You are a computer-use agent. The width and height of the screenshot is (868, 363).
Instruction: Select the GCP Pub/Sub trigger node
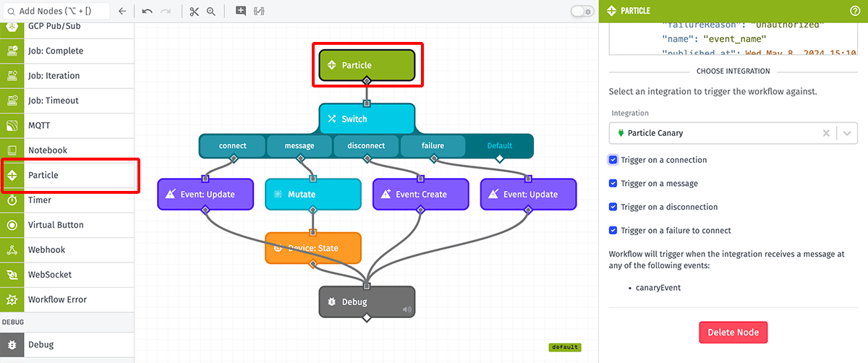tap(67, 28)
